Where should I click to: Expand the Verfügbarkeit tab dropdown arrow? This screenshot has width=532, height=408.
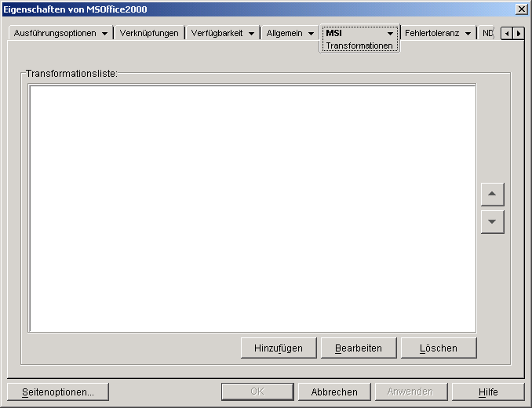click(251, 34)
